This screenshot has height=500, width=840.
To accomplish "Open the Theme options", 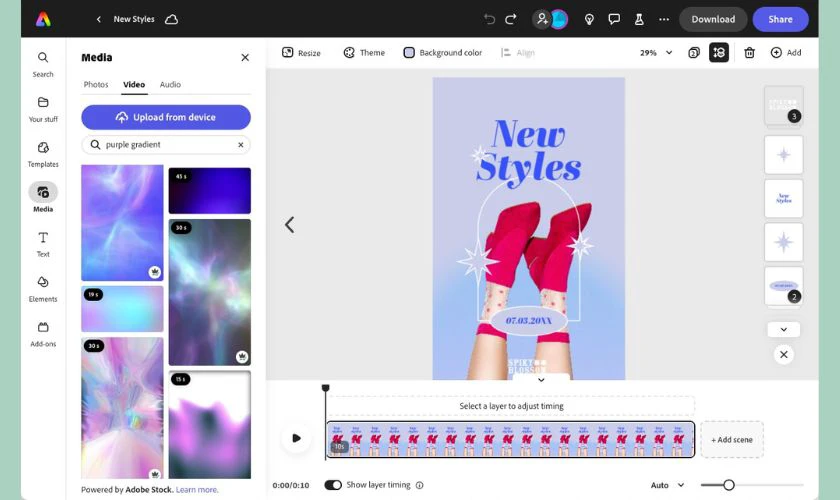I will [364, 53].
